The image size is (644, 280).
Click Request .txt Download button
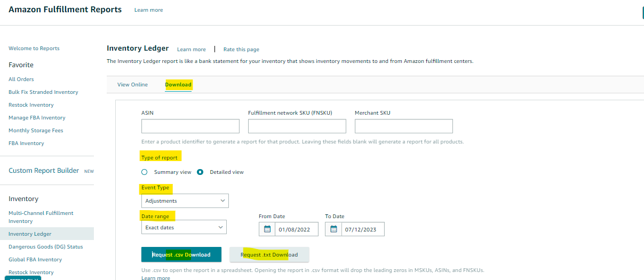[269, 254]
